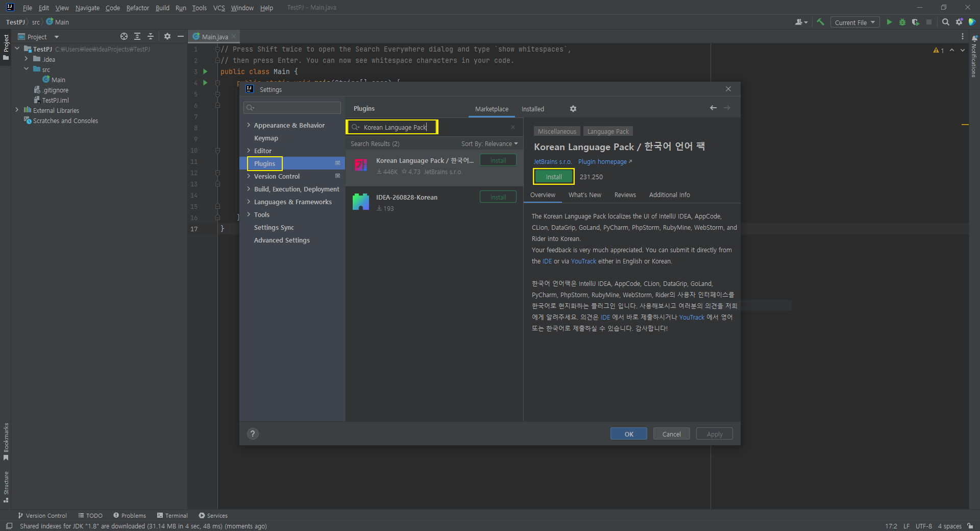The image size is (980, 531).
Task: Switch to the Installed plugins tab
Action: tap(532, 109)
